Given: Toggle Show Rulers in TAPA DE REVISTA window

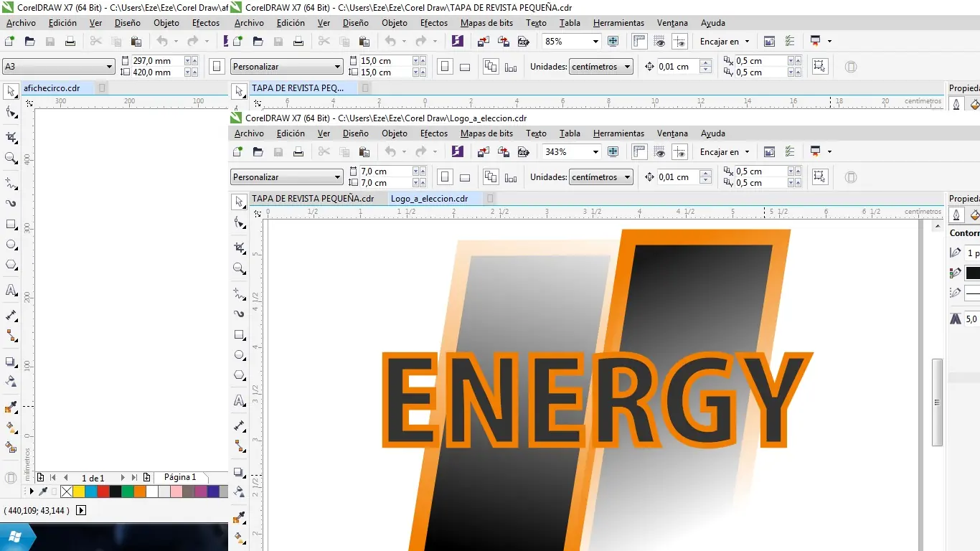Looking at the screenshot, I should 639,42.
